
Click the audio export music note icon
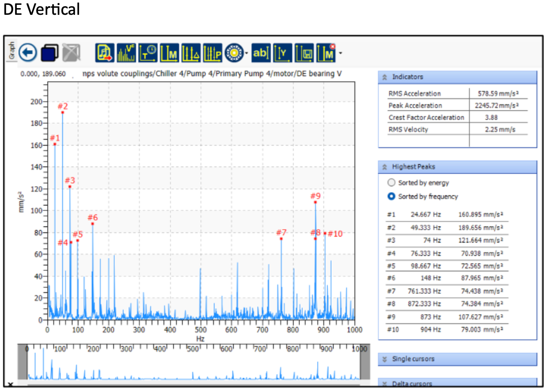[x=105, y=53]
